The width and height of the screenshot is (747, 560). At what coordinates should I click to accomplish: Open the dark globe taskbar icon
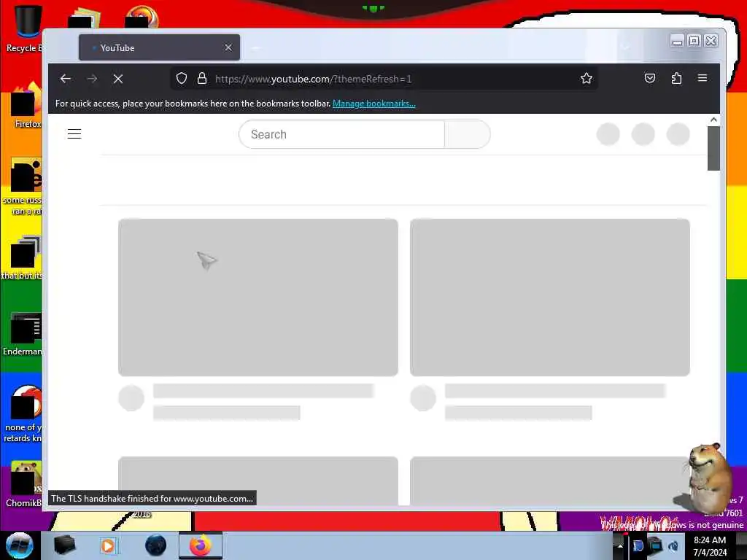(155, 545)
